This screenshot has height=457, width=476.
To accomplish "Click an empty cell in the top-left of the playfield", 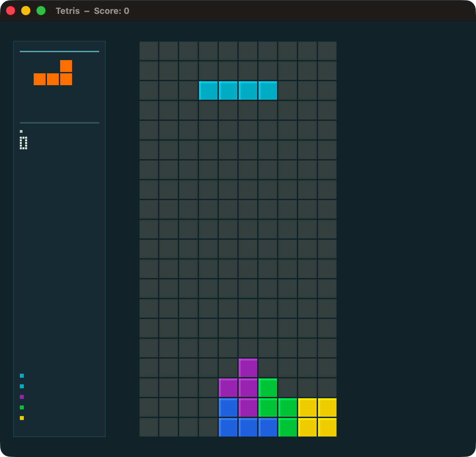I will (149, 51).
